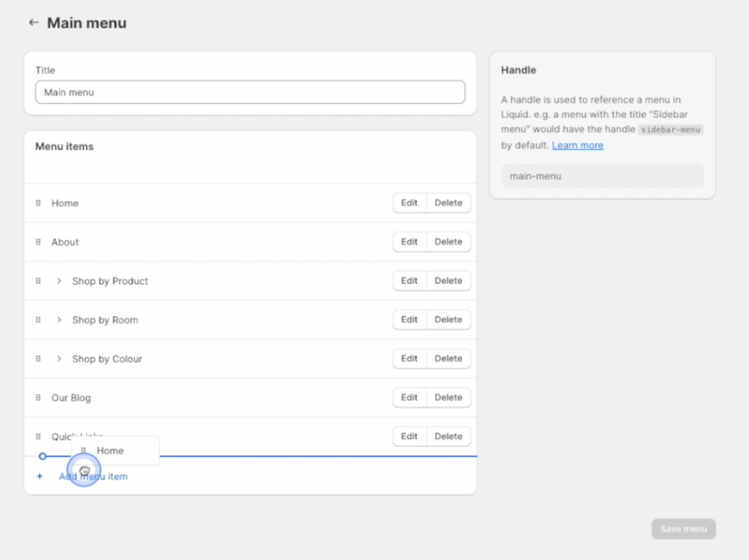
Task: Click the drag handle beside Shop by Room
Action: 37,319
